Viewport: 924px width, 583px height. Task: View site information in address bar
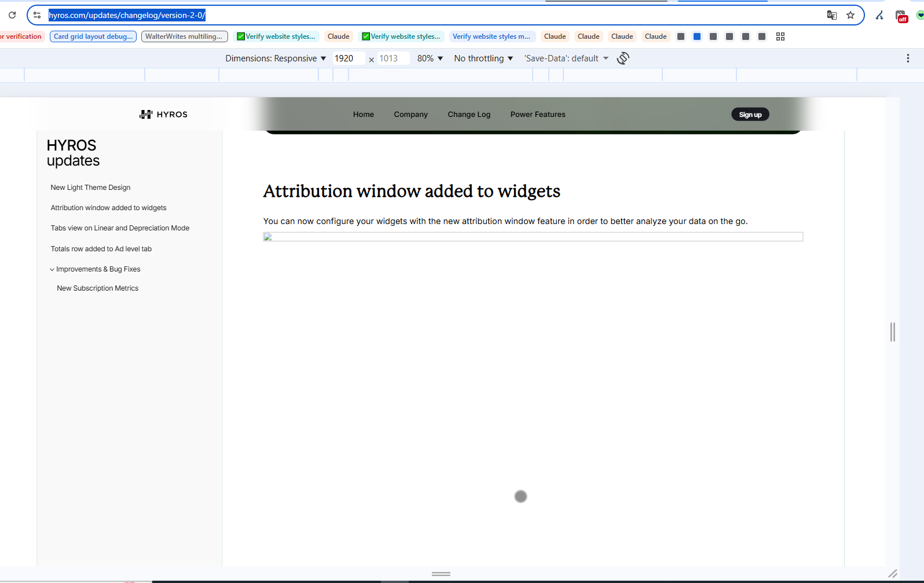point(37,15)
